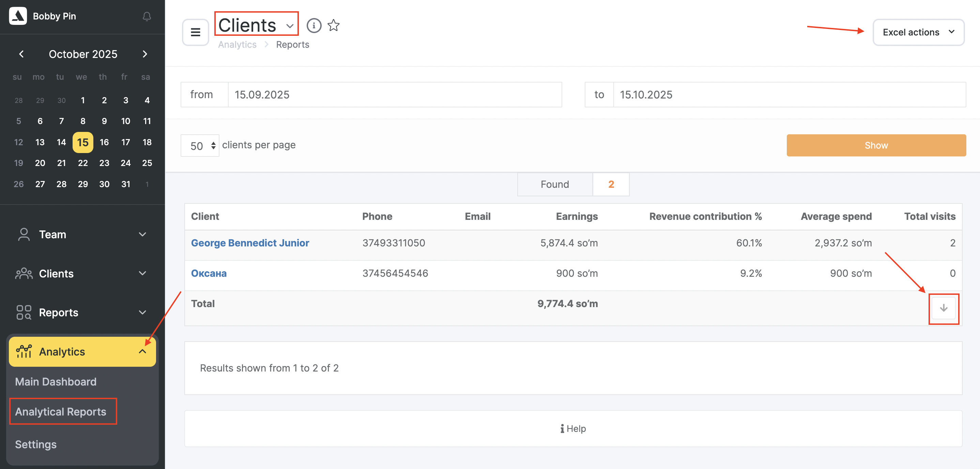The width and height of the screenshot is (980, 469).
Task: Click the Bobby Pin logo icon
Action: (x=18, y=16)
